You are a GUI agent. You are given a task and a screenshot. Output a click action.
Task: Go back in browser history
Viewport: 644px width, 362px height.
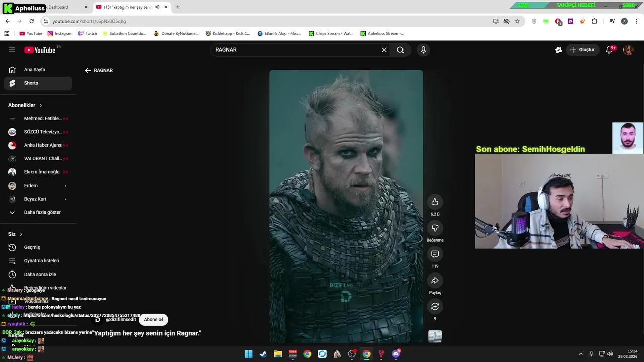click(x=7, y=21)
